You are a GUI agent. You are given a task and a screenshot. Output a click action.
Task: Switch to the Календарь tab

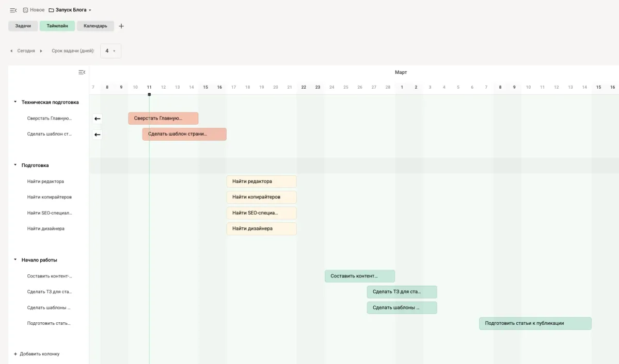pos(95,26)
